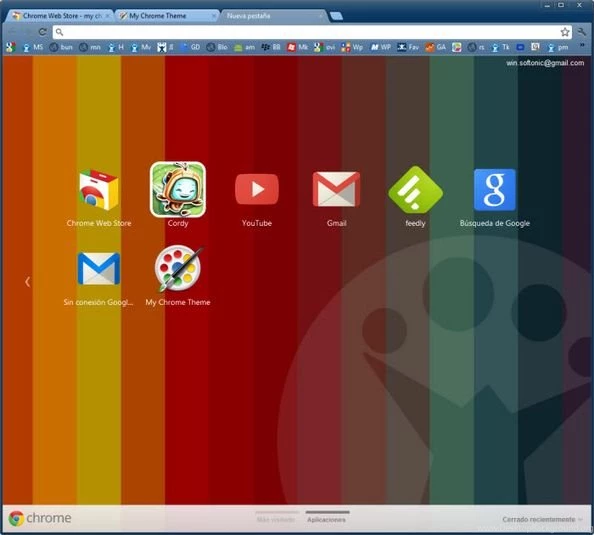594x535 pixels.
Task: Go to previous apps page arrow
Action: 27,282
